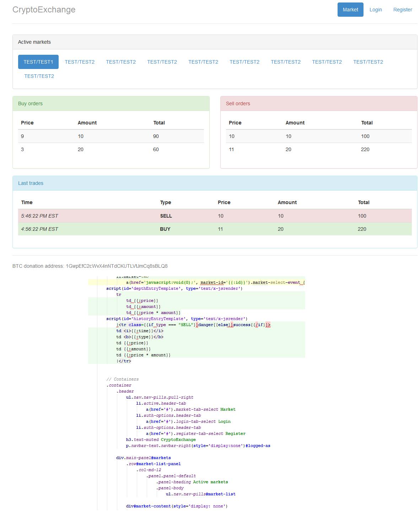Open the Market tab in header
The image size is (420, 511).
350,10
